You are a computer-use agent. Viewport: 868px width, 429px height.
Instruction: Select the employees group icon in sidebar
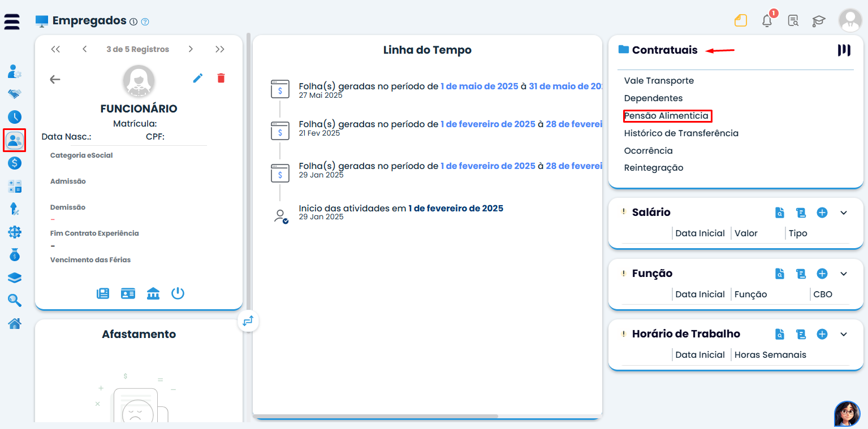(15, 140)
